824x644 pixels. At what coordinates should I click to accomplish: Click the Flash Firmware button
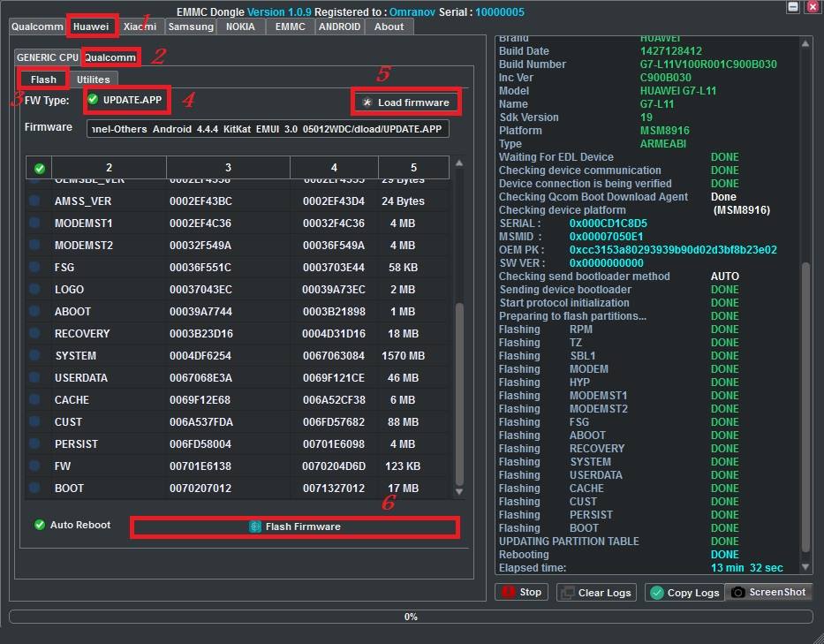295,527
